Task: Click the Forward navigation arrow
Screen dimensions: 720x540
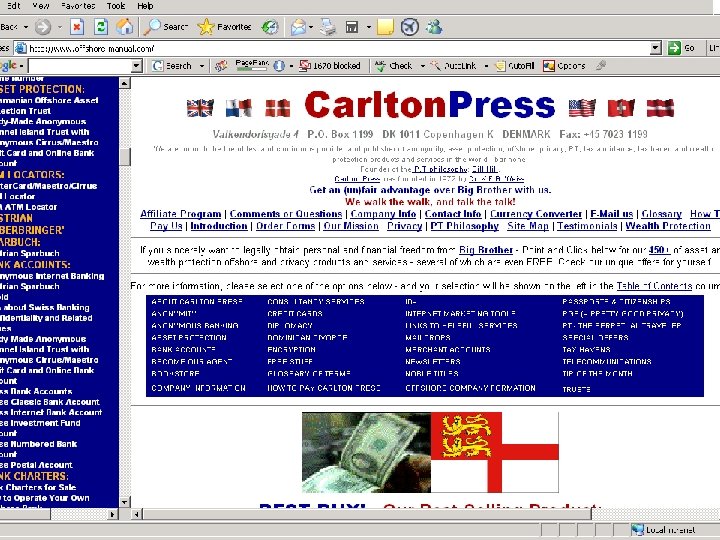Action: (x=43, y=27)
